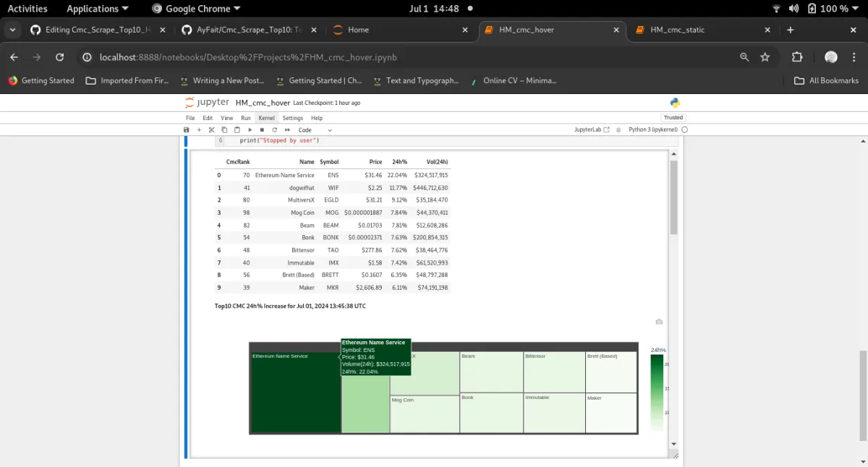This screenshot has height=467, width=868.
Task: Save the notebook with the toolbar save icon
Action: coord(187,130)
